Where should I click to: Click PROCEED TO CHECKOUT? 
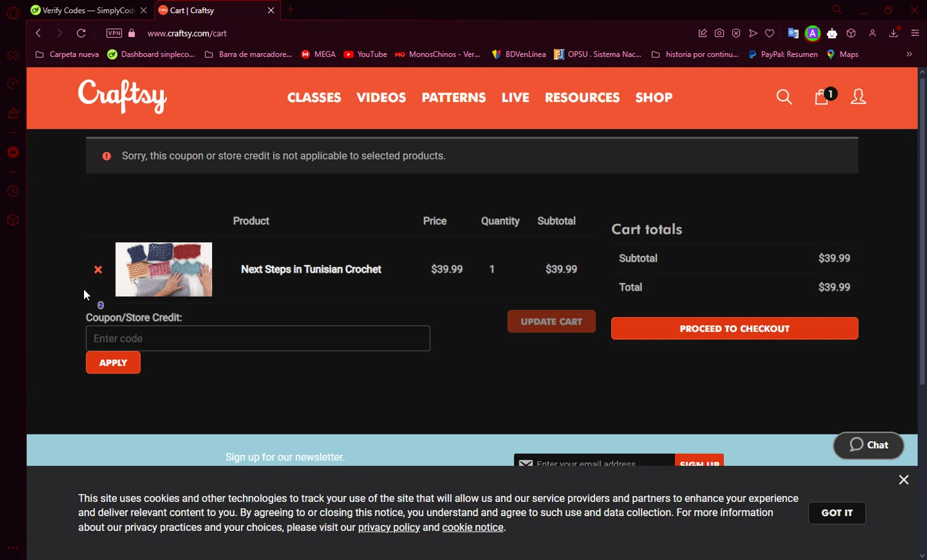pyautogui.click(x=734, y=329)
